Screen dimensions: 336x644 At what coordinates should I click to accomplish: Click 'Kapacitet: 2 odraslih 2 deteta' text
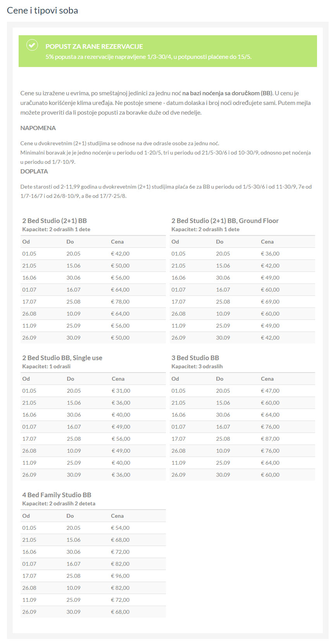pyautogui.click(x=59, y=503)
